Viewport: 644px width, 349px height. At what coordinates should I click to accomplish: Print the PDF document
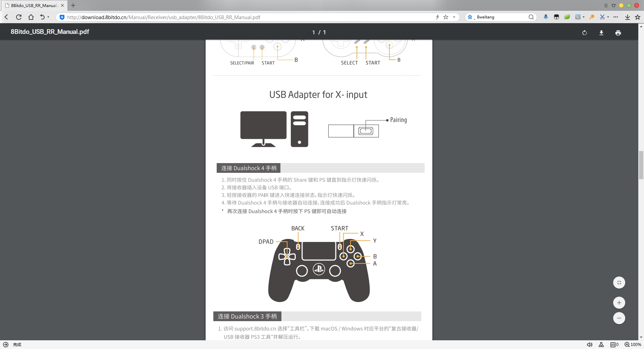tap(618, 32)
